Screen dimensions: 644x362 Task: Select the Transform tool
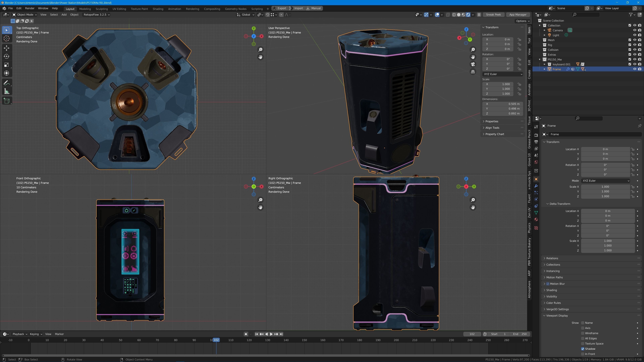pyautogui.click(x=7, y=73)
